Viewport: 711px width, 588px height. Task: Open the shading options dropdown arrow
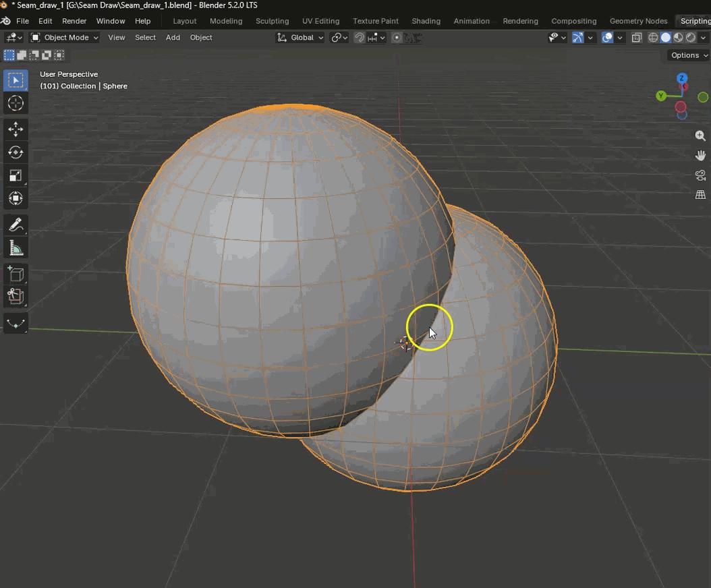(x=704, y=38)
